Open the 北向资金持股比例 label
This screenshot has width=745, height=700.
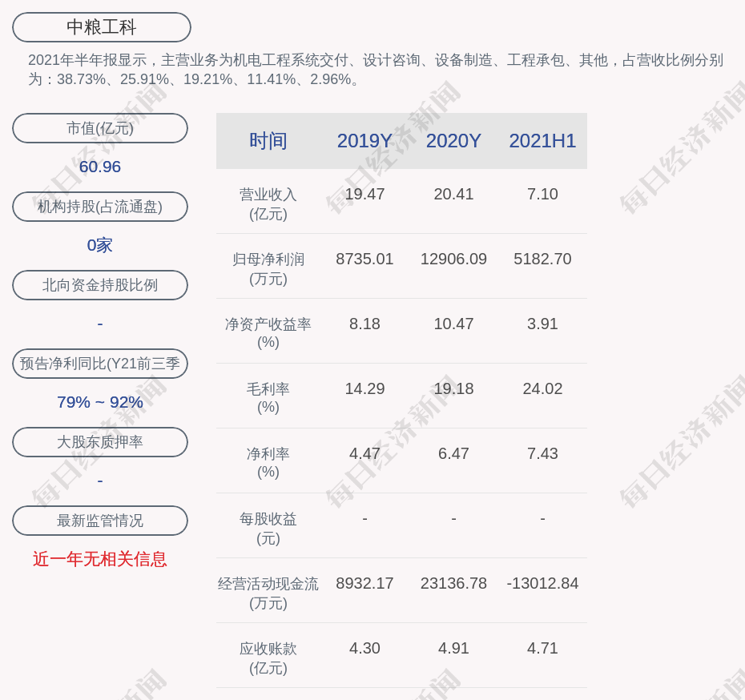(100, 285)
